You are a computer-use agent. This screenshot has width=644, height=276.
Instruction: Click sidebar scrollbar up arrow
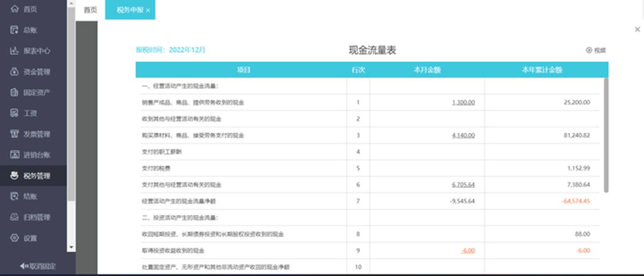tap(71, 3)
